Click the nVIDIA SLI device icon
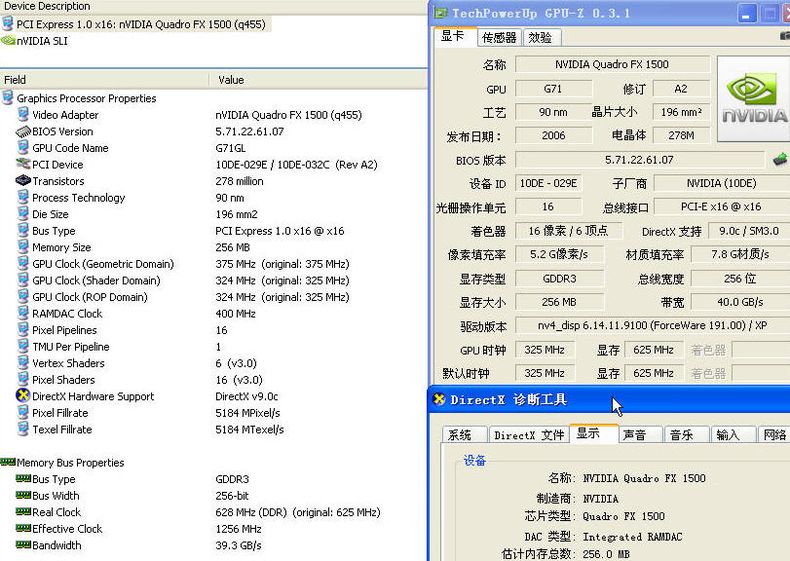This screenshot has height=561, width=790. pyautogui.click(x=8, y=41)
